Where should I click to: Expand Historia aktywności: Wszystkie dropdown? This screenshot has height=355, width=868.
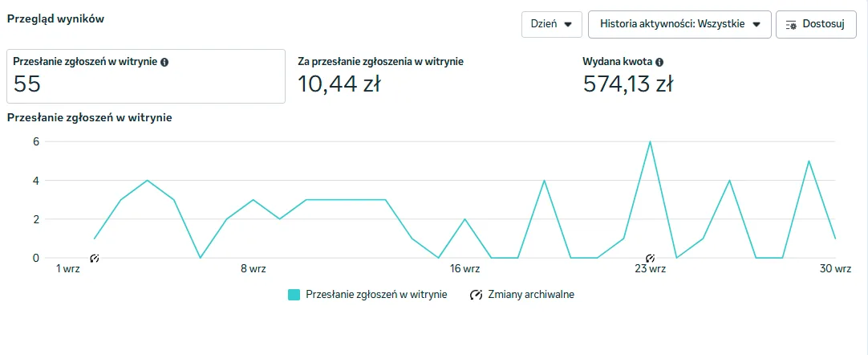(x=679, y=24)
